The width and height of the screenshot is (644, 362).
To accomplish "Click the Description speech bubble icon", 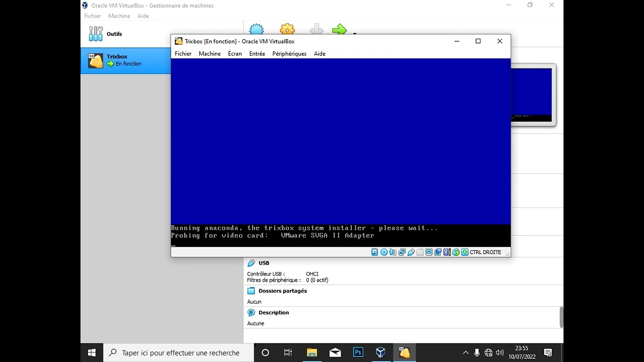I will coord(251,312).
